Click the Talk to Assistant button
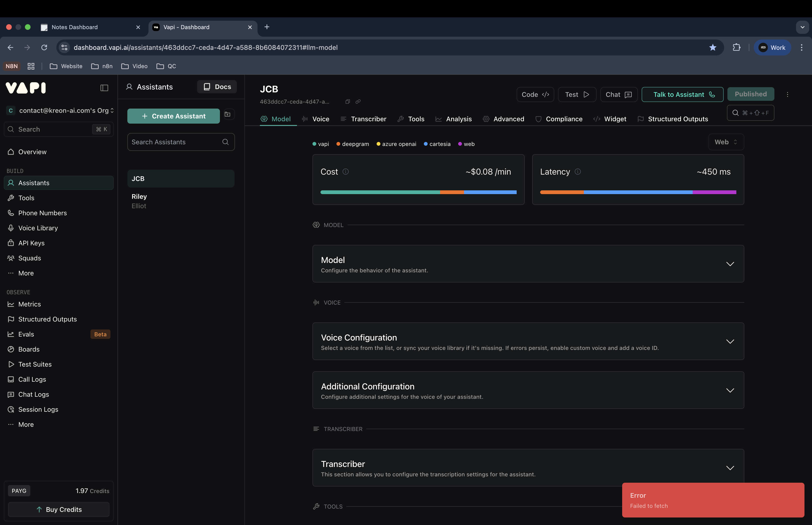The height and width of the screenshot is (525, 812). [682, 94]
